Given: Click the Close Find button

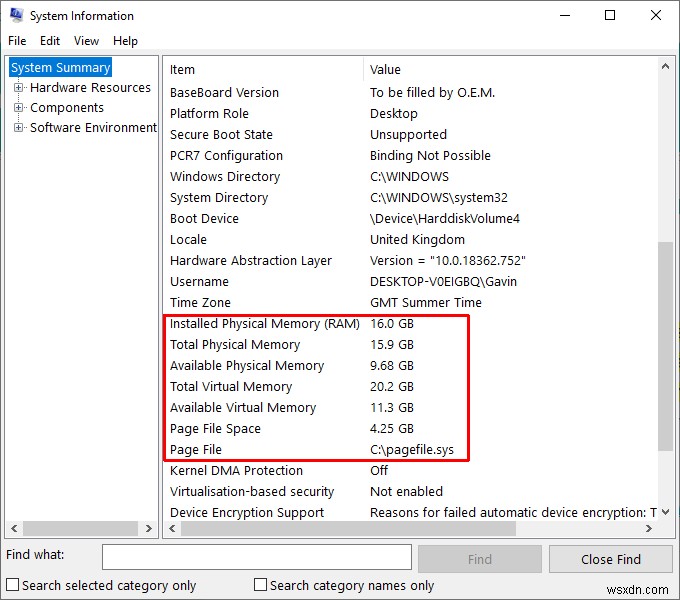Looking at the screenshot, I should pos(611,559).
